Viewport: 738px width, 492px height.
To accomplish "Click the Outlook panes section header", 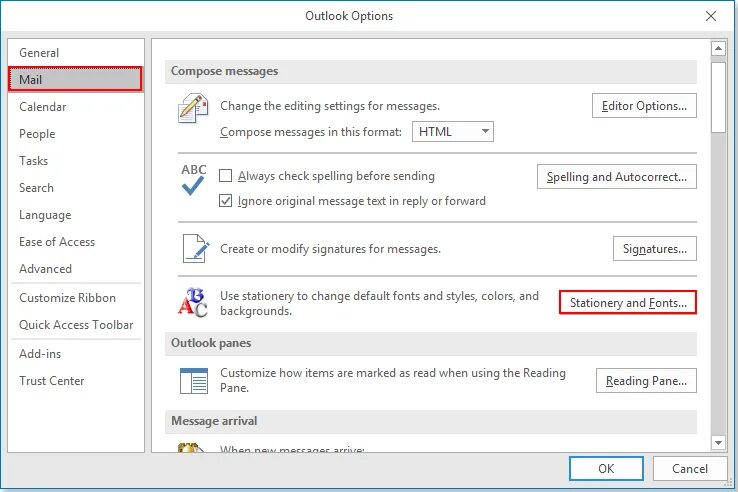I will pyautogui.click(x=431, y=344).
